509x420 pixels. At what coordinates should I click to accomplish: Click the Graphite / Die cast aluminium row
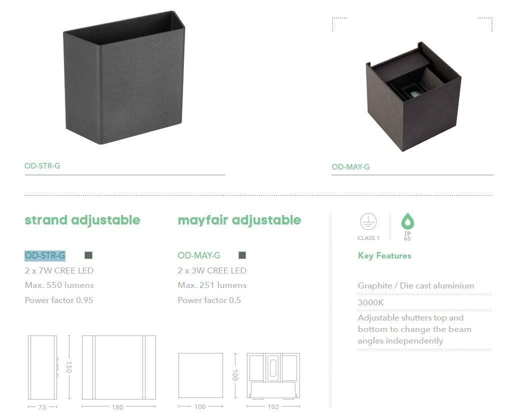[x=425, y=285]
